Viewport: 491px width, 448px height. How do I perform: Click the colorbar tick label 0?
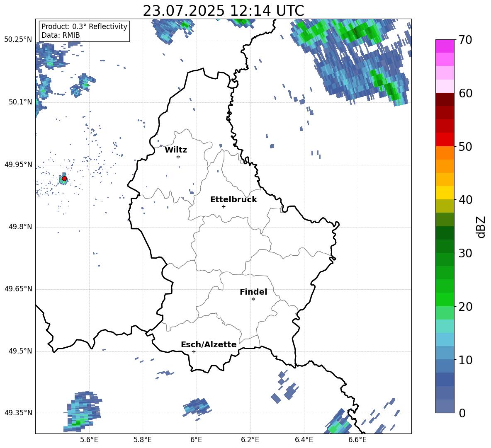tap(462, 413)
